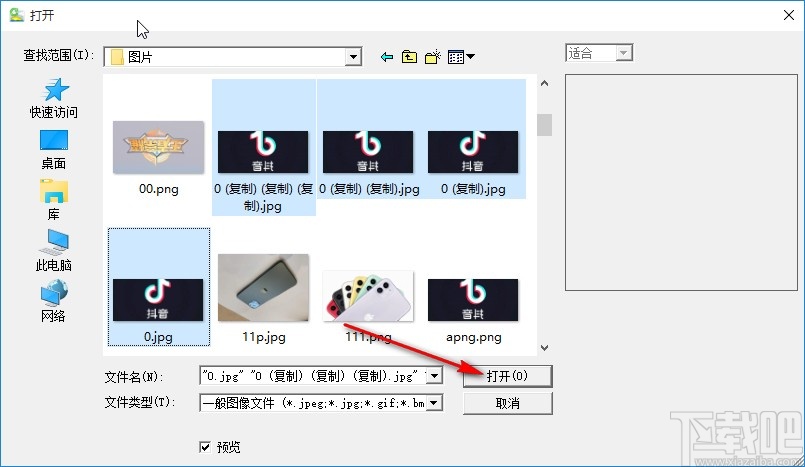Expand the 文件名 dropdown arrow
Viewport: 805px width, 467px height.
coord(434,376)
